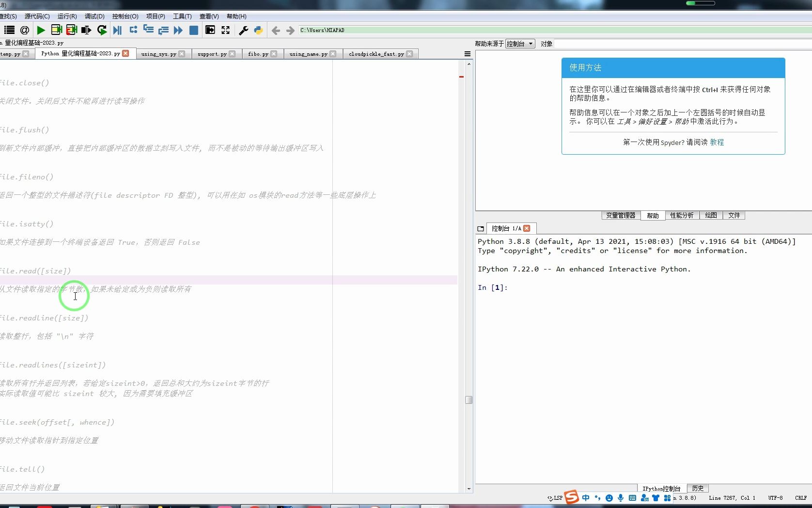The height and width of the screenshot is (508, 812).
Task: Go forward with right arrow icon
Action: tap(290, 31)
